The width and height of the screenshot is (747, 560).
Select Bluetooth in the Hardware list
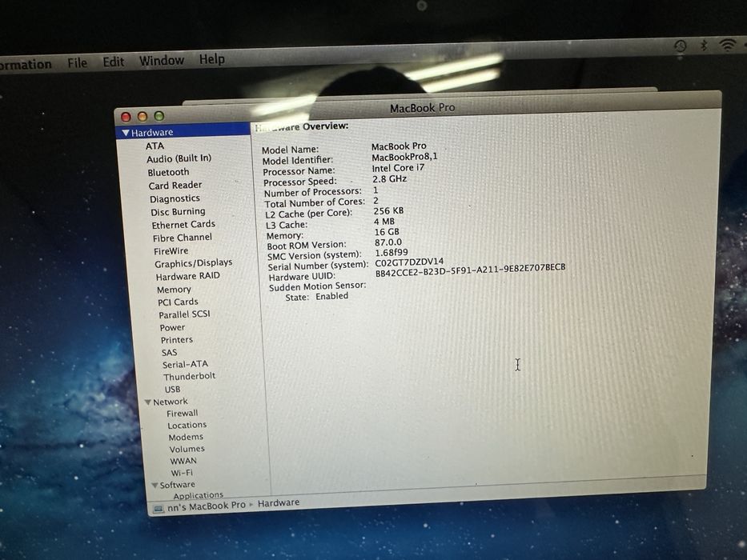pyautogui.click(x=168, y=172)
